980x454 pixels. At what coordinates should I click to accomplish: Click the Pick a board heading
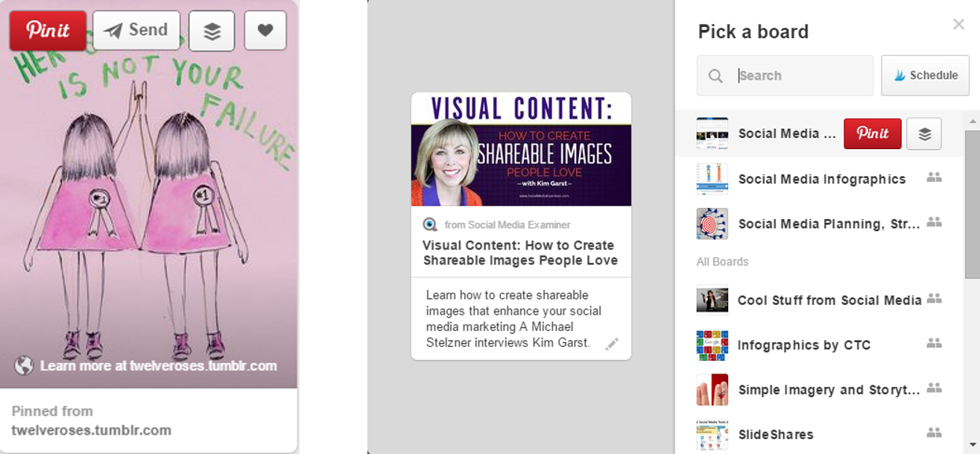point(753,32)
